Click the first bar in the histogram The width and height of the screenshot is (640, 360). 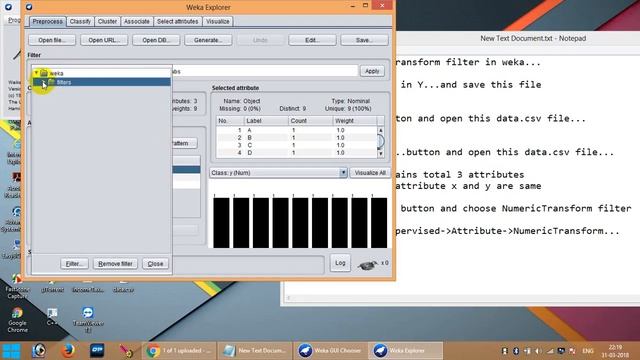pos(221,223)
